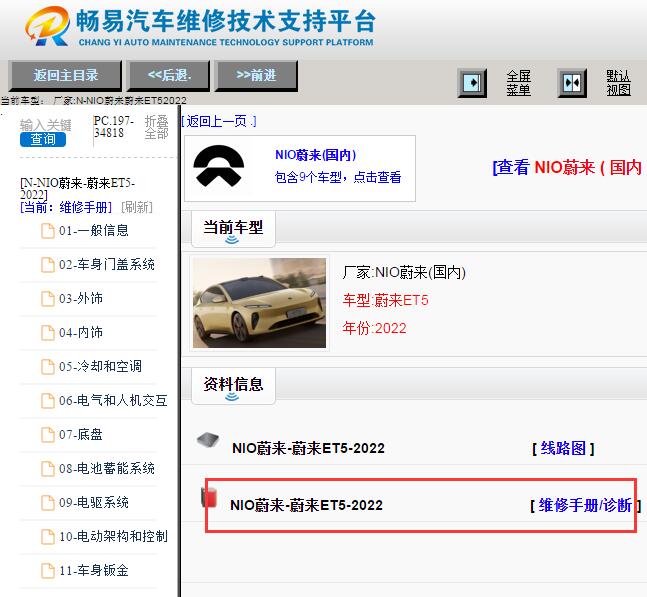Click red book icon in 维修手册 row
This screenshot has width=647, height=597.
(209, 497)
